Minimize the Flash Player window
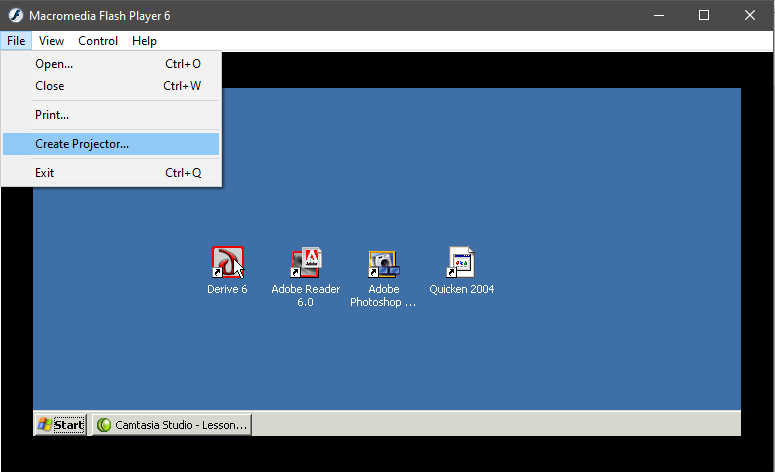Viewport: 775px width, 472px height. coord(659,15)
